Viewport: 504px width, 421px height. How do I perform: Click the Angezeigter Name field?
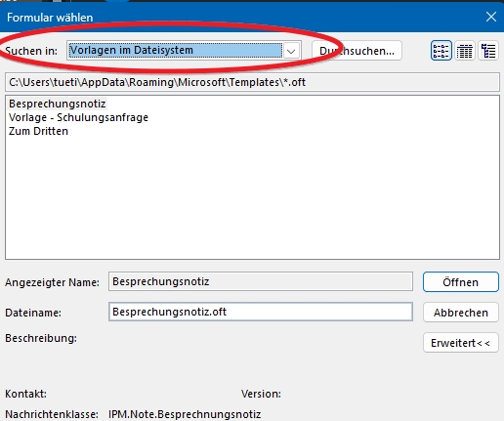(261, 281)
